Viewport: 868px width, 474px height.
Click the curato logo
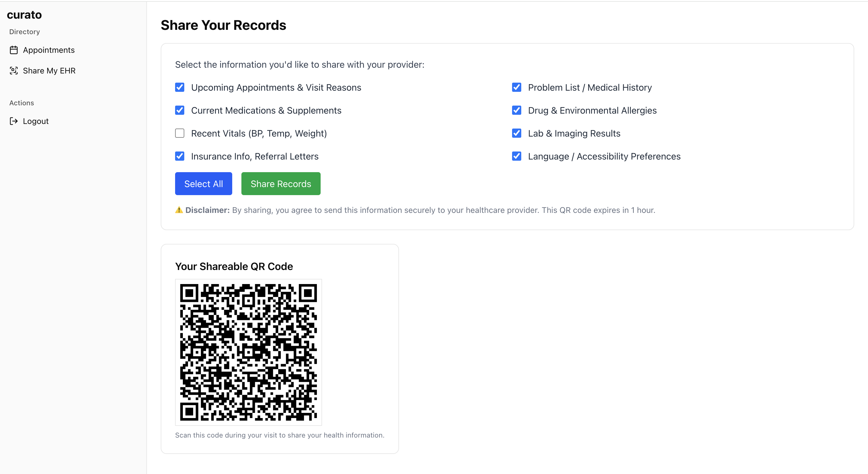pyautogui.click(x=24, y=15)
